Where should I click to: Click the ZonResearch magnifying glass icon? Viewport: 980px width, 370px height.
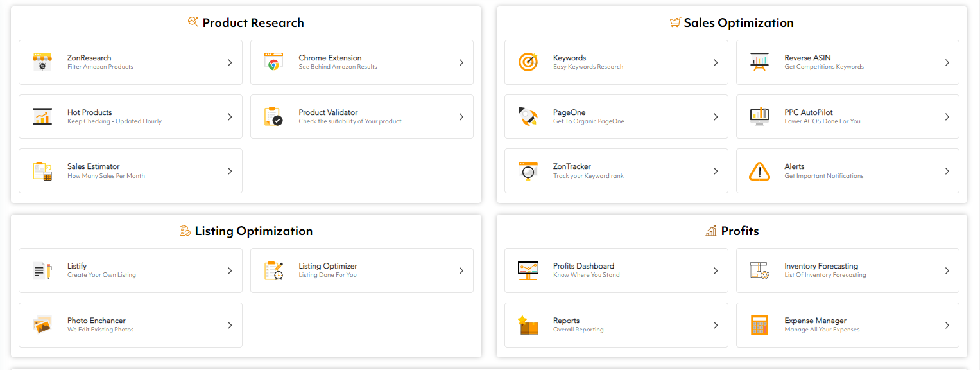tap(42, 62)
